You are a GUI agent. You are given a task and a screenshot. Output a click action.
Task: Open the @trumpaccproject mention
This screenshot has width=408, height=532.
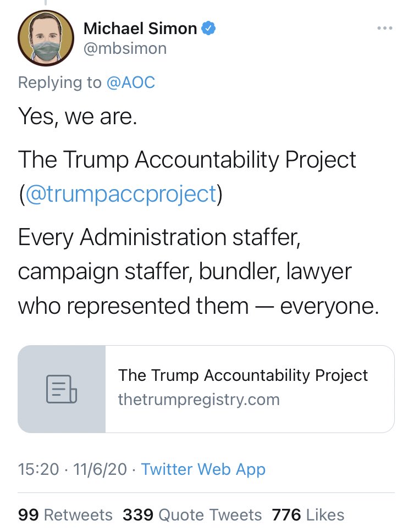[x=120, y=195]
